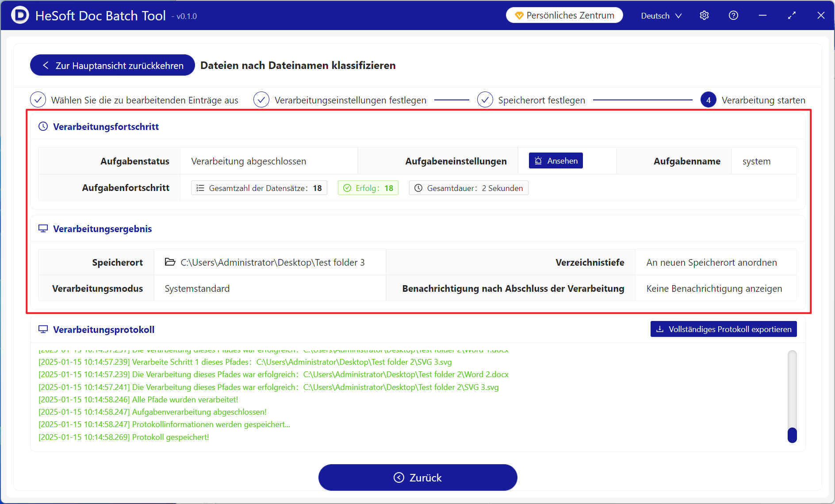View task settings with Ansehen button

pos(556,160)
